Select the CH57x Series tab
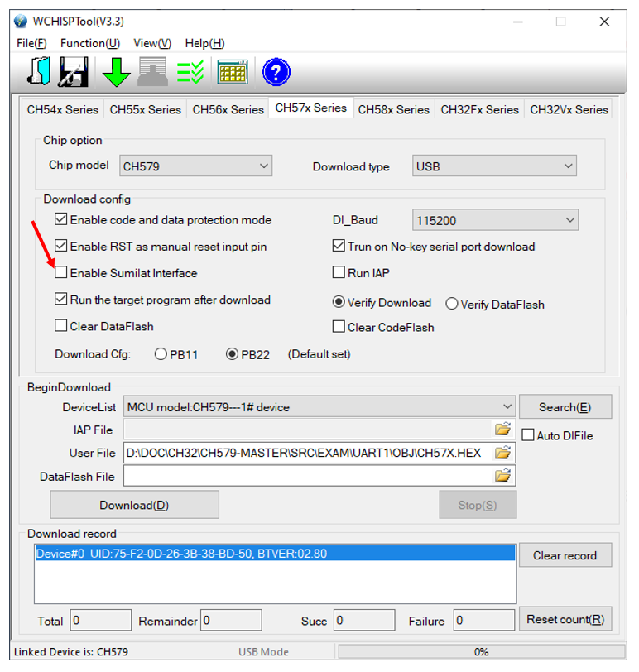This screenshot has width=639, height=672. pos(311,108)
